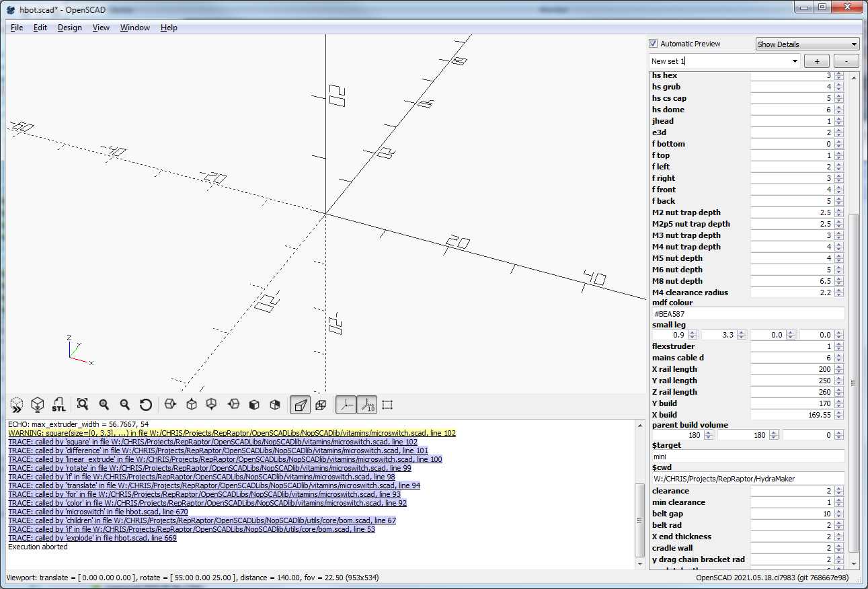Reset the view with the reset icon

tap(146, 404)
